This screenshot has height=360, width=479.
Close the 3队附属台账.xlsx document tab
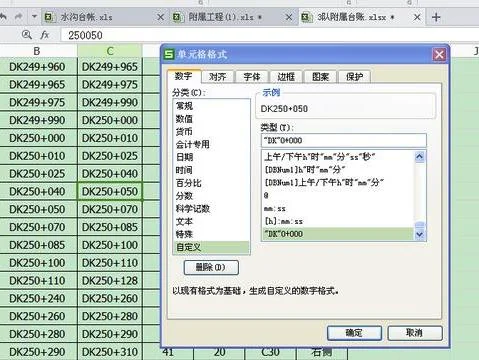tap(417, 17)
